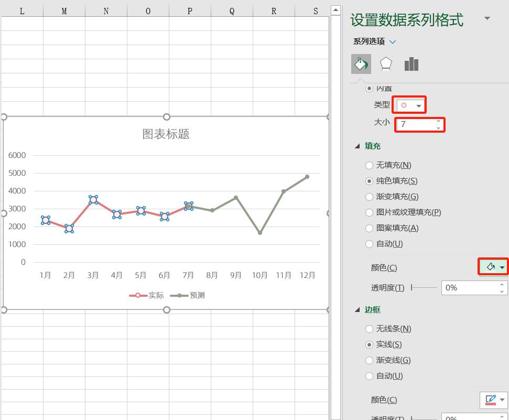Select 实线(S) border option
The width and height of the screenshot is (509, 420).
(383, 344)
